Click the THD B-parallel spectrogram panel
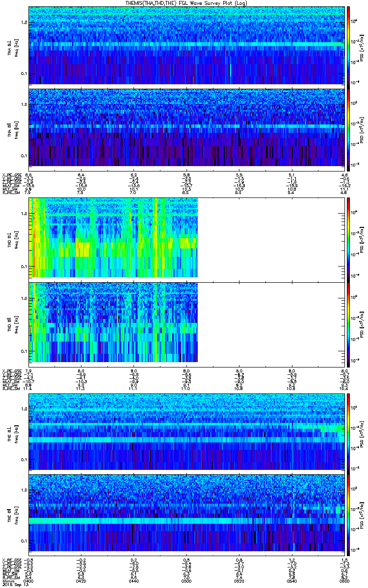 point(113,322)
